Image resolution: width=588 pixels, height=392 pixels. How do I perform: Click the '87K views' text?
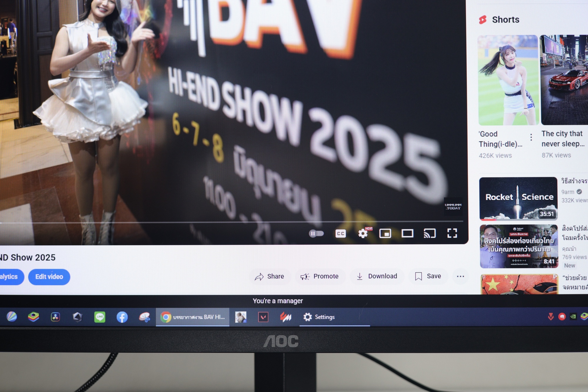point(556,155)
